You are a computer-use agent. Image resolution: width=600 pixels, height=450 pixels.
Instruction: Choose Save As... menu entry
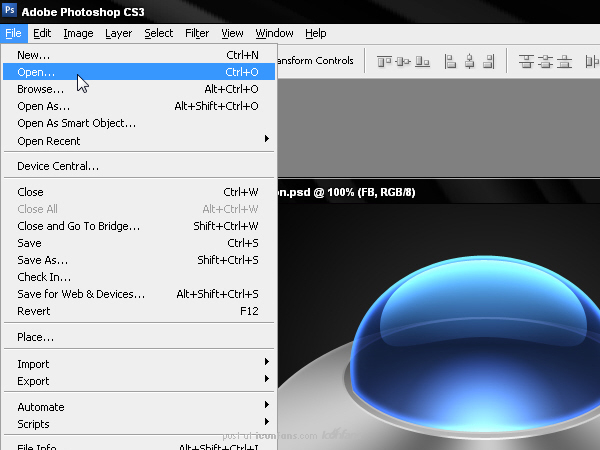(139, 260)
